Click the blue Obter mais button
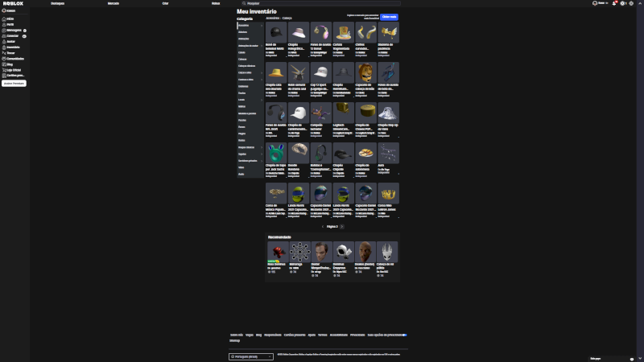644x362 pixels. click(389, 17)
